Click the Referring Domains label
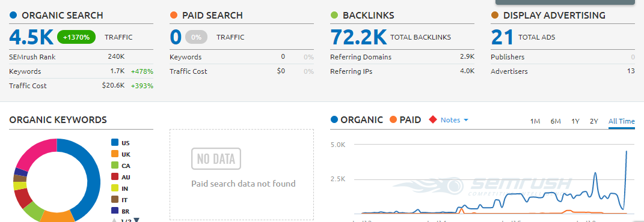Viewport: 644px width, 222px height. 361,57
